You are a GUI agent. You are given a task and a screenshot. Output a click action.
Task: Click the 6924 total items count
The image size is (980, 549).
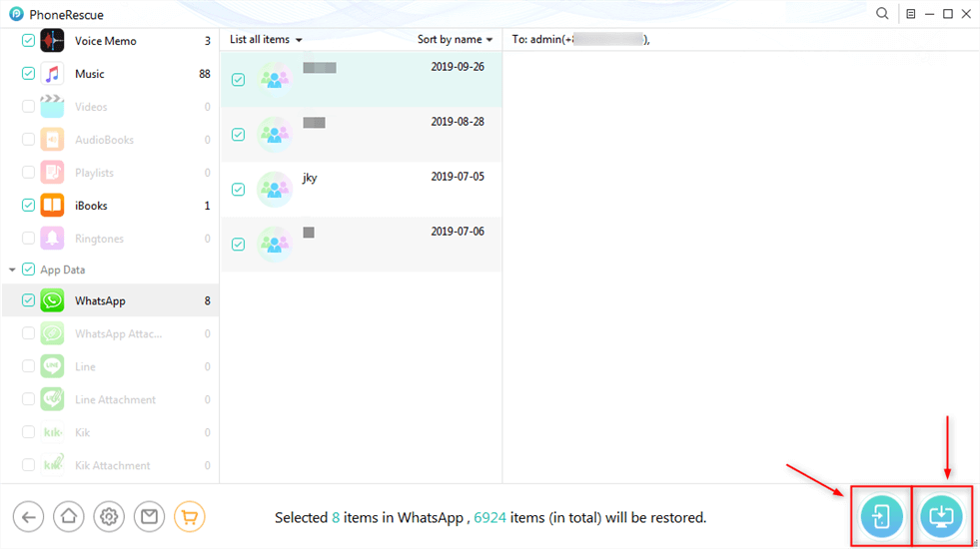(x=490, y=518)
